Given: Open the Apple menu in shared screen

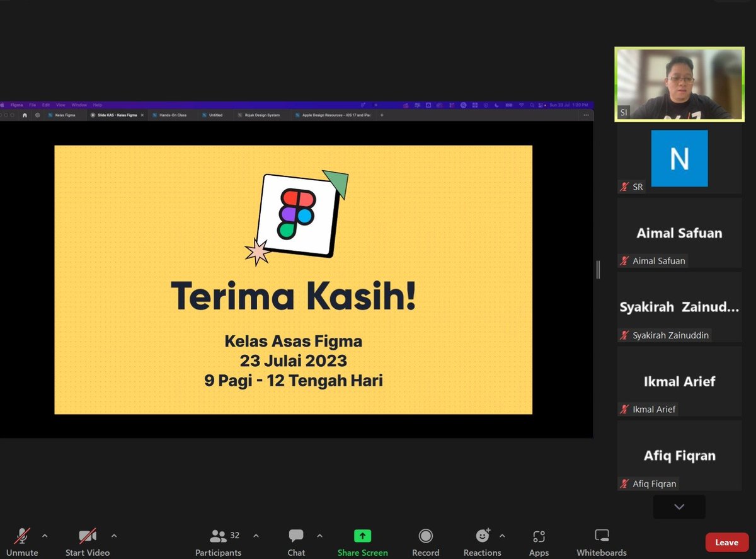Looking at the screenshot, I should point(2,105).
